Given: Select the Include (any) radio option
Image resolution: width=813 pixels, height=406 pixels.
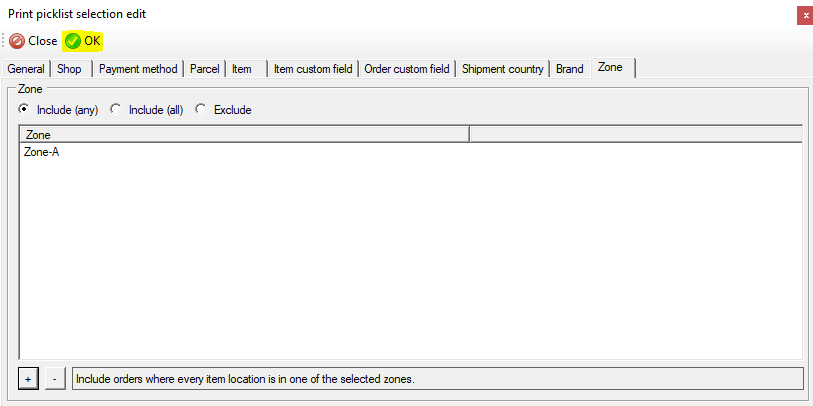Looking at the screenshot, I should point(24,110).
